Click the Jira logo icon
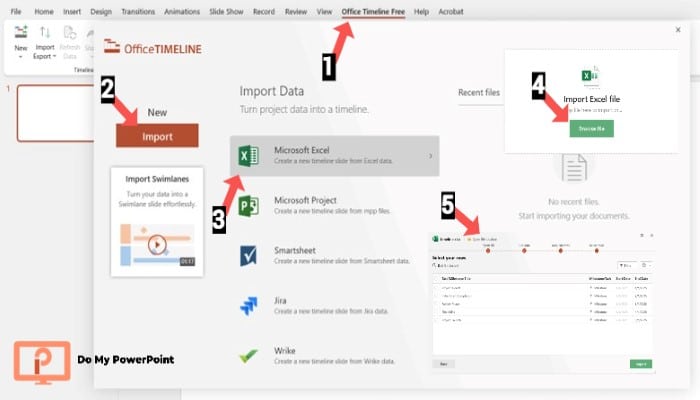 (248, 306)
